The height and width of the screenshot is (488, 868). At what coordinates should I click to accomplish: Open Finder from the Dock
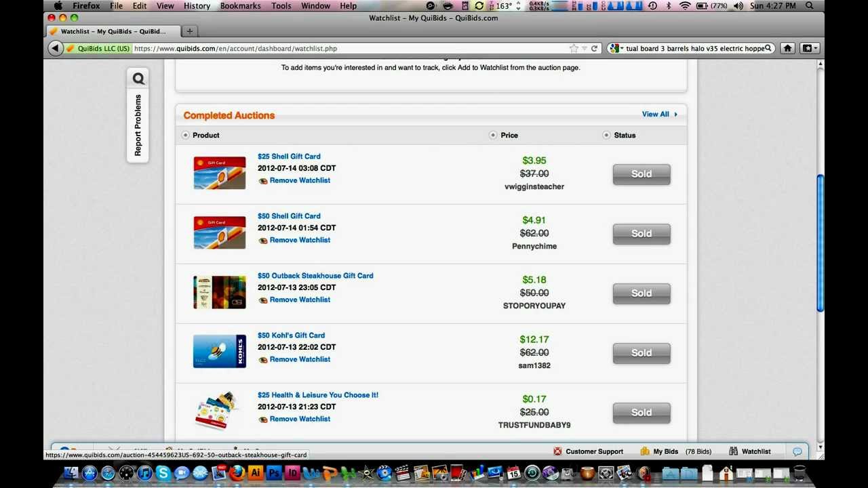click(x=71, y=473)
